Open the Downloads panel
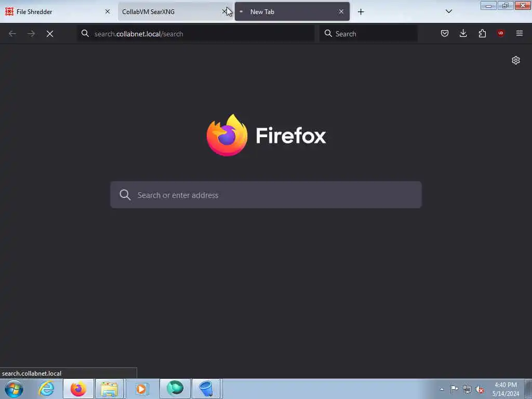 pos(463,33)
